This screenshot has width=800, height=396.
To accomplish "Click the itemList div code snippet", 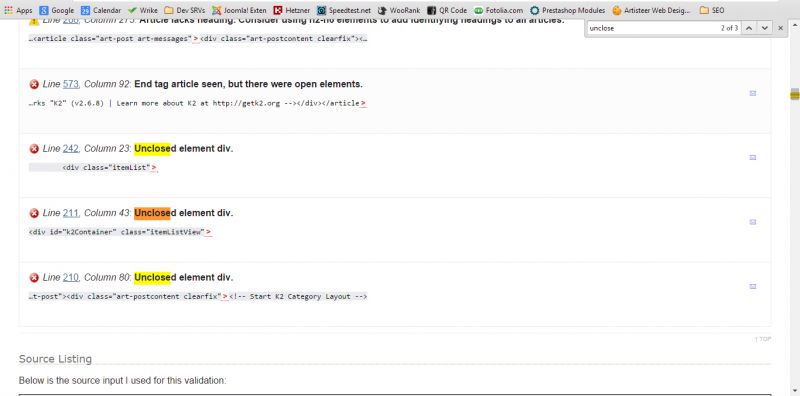I will pos(93,167).
